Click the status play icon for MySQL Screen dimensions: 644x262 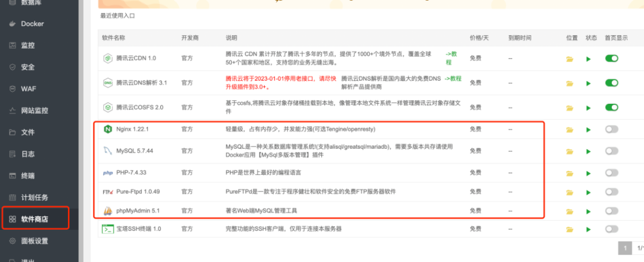[x=589, y=152]
